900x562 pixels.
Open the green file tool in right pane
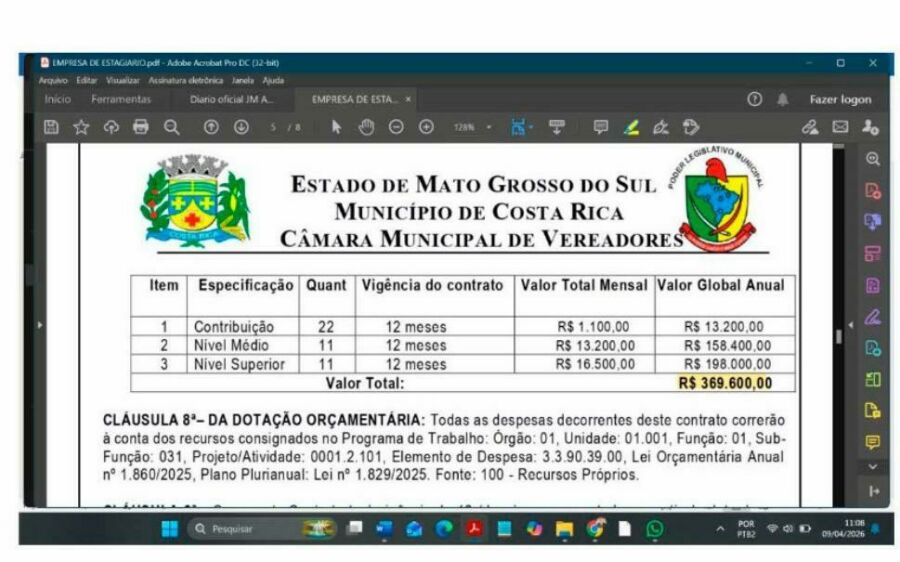pos(872,348)
